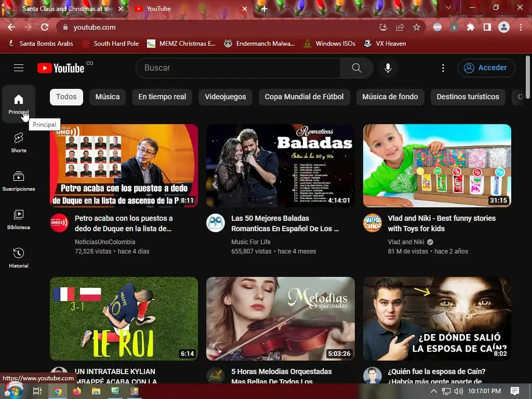Open the YouTube hamburger guide menu
Screen dimensions: 532x399
coord(19,68)
